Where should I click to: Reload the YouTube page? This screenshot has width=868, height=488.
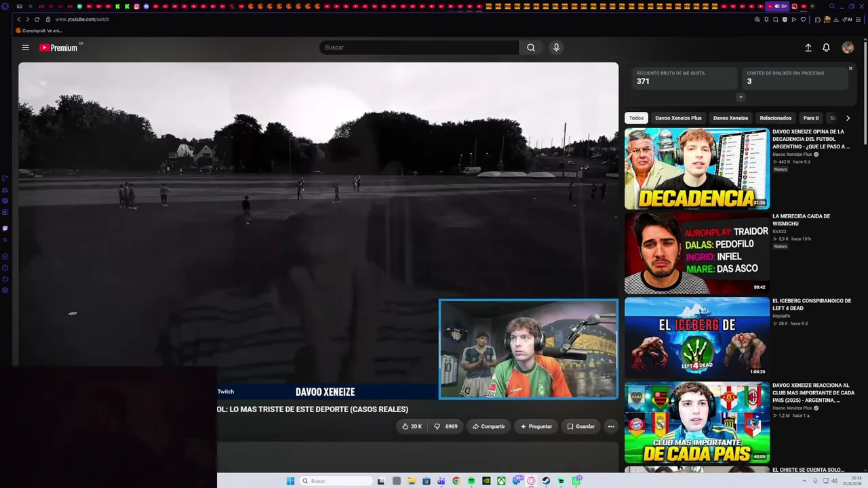tap(37, 20)
